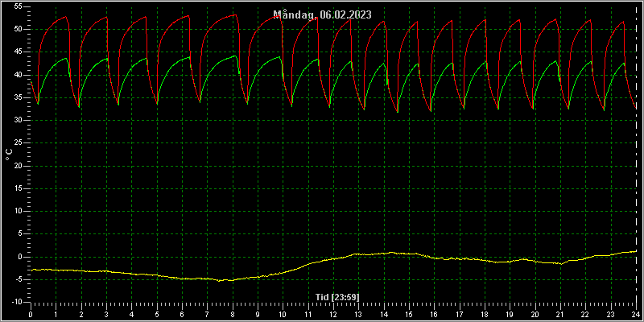Click the green curve peak near hour 8

[x=235, y=56]
